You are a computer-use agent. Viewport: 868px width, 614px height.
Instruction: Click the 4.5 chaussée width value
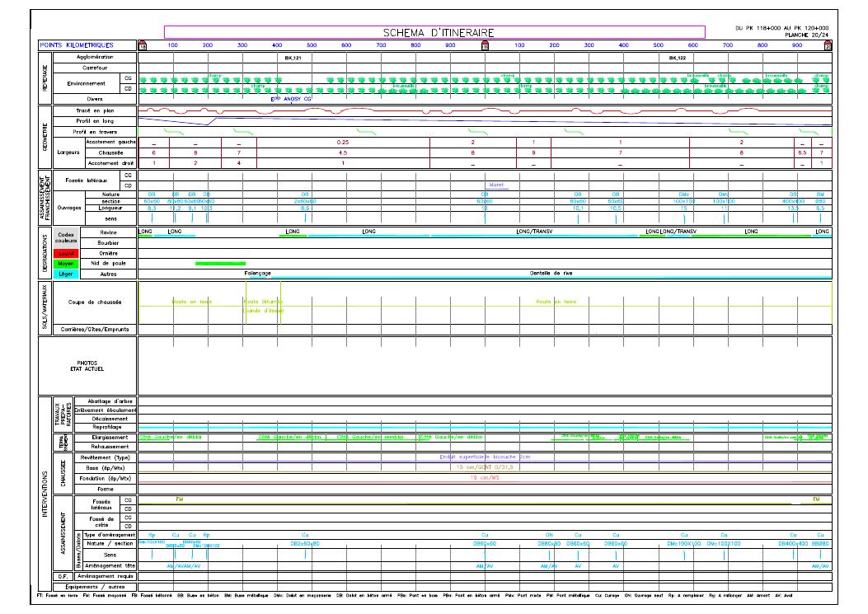343,153
